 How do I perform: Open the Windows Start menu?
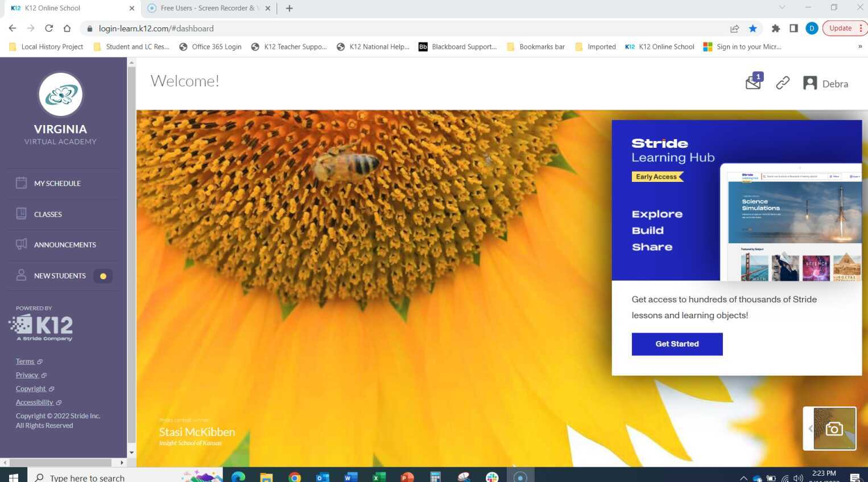[14, 476]
